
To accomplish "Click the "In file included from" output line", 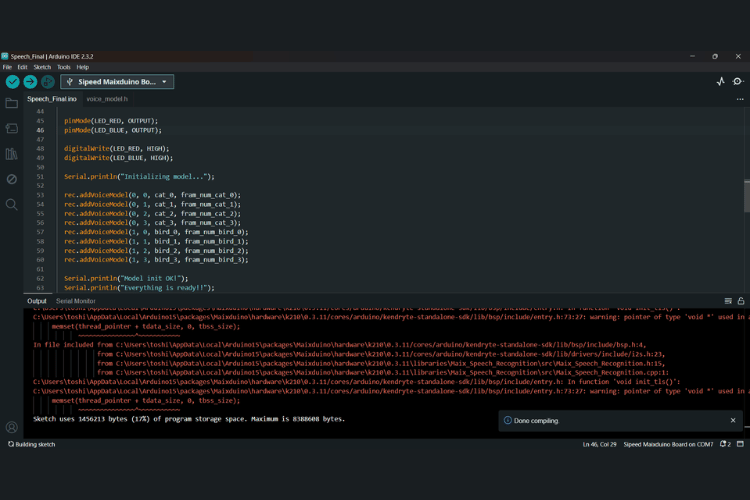I will point(340,344).
